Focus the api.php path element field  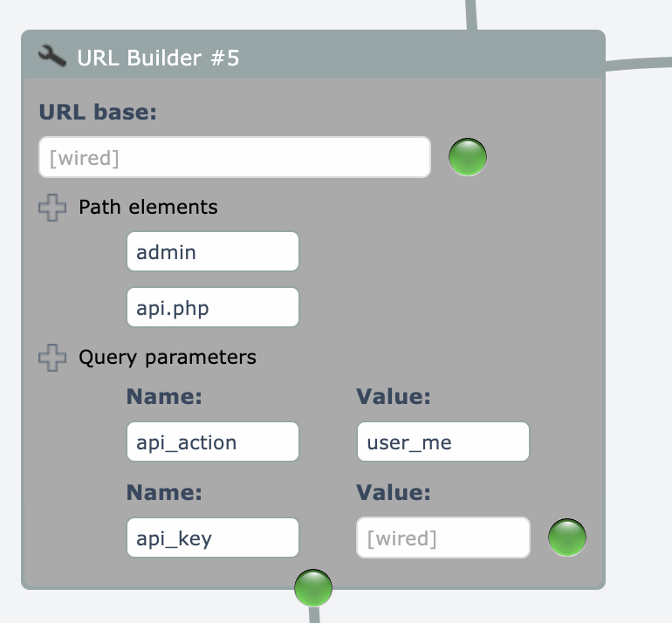point(213,307)
